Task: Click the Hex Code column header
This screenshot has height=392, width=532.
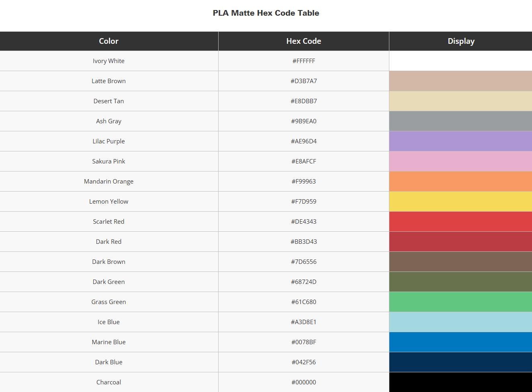Action: tap(303, 41)
